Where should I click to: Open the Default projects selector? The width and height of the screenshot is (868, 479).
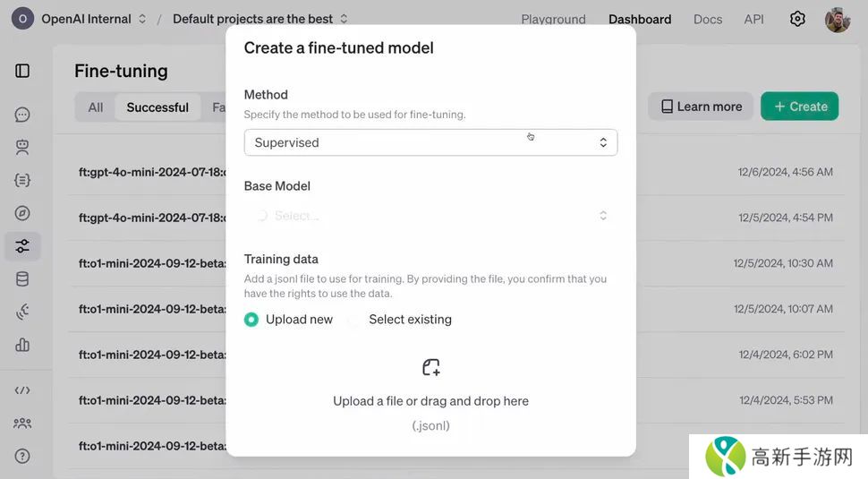click(260, 19)
